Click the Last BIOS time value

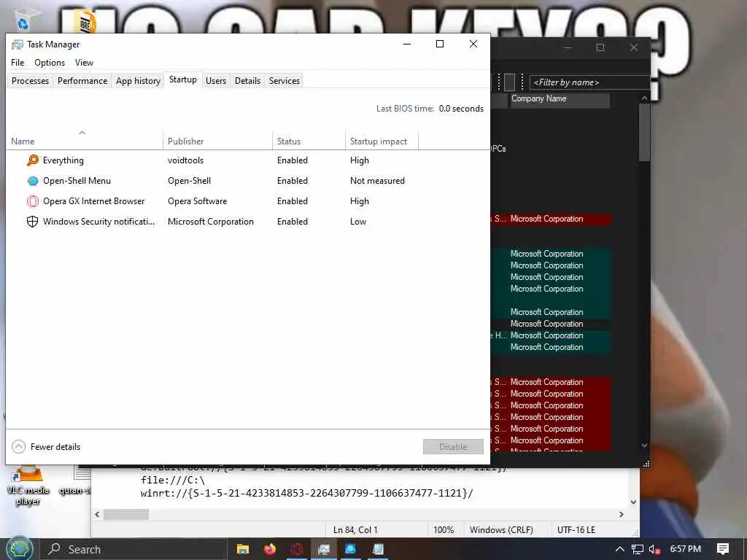pyautogui.click(x=461, y=109)
